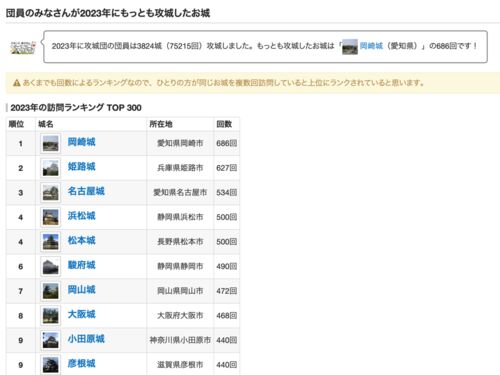The height and width of the screenshot is (375, 500).
Task: Open the 駿府城 castle link
Action: pos(81,265)
